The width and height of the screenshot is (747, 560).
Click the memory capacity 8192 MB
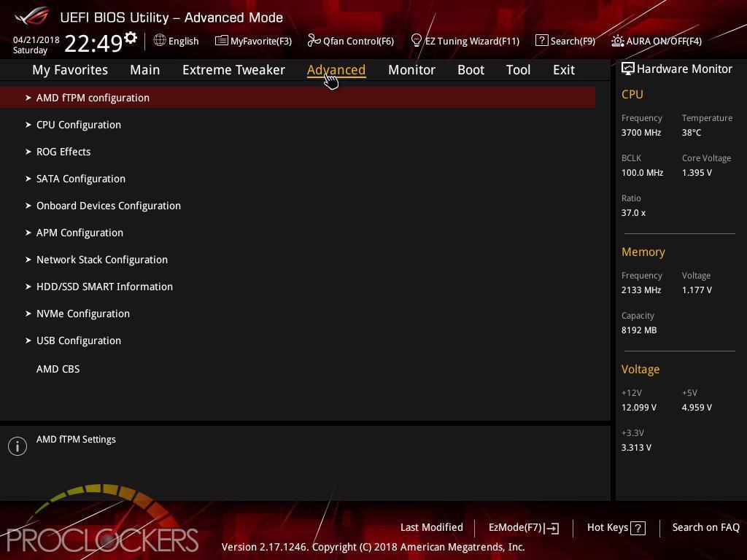tap(639, 330)
